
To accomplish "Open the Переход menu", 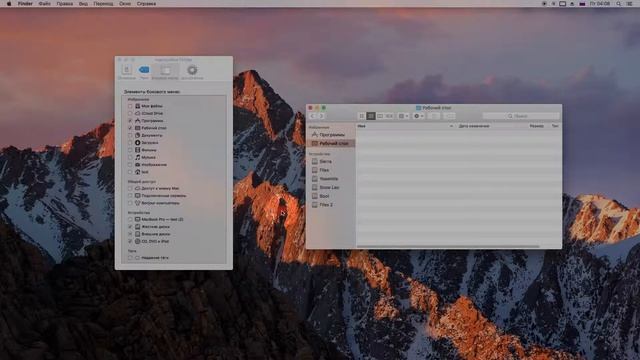I will [x=103, y=4].
